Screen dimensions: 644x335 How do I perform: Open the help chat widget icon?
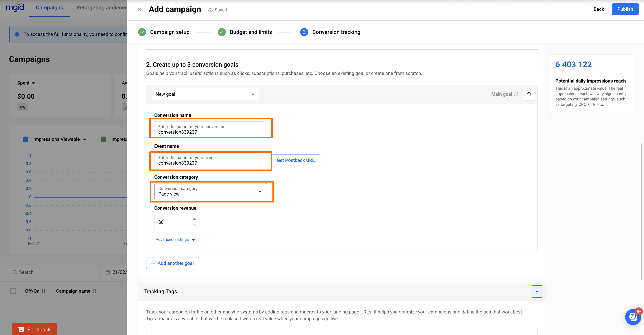(633, 317)
